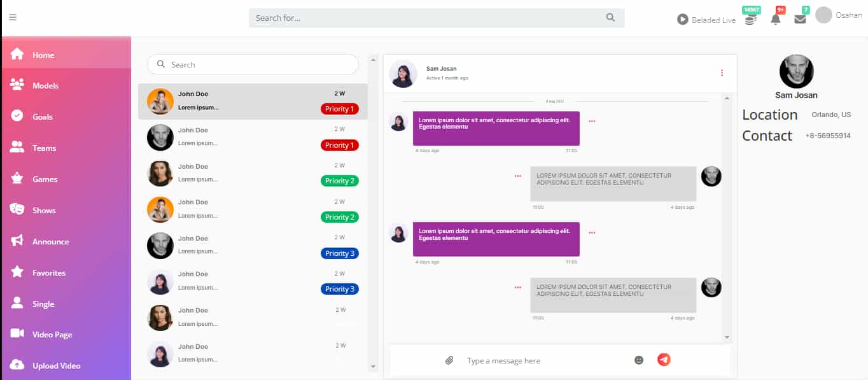The width and height of the screenshot is (868, 380).
Task: Select the Favorites sidebar item
Action: 49,272
